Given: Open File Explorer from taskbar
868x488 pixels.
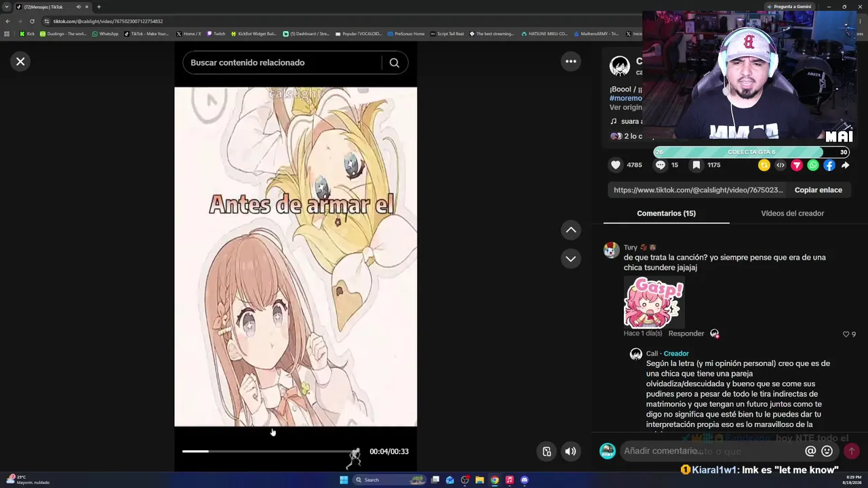Looking at the screenshot, I should click(479, 480).
